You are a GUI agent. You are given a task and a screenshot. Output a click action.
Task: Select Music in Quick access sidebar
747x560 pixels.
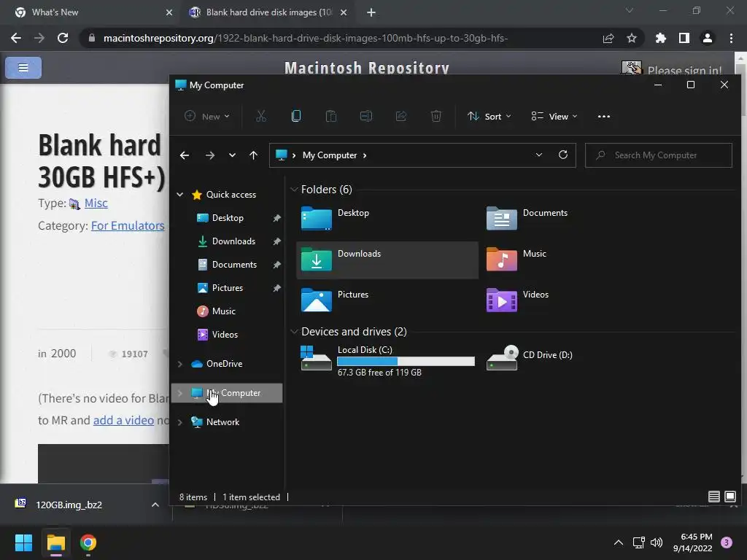pos(223,311)
